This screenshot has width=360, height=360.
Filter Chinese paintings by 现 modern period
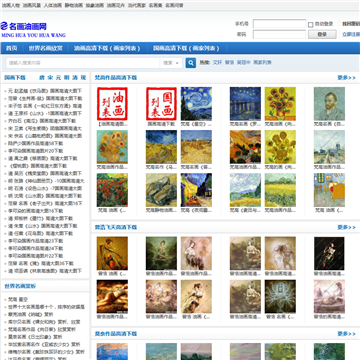point(83,78)
